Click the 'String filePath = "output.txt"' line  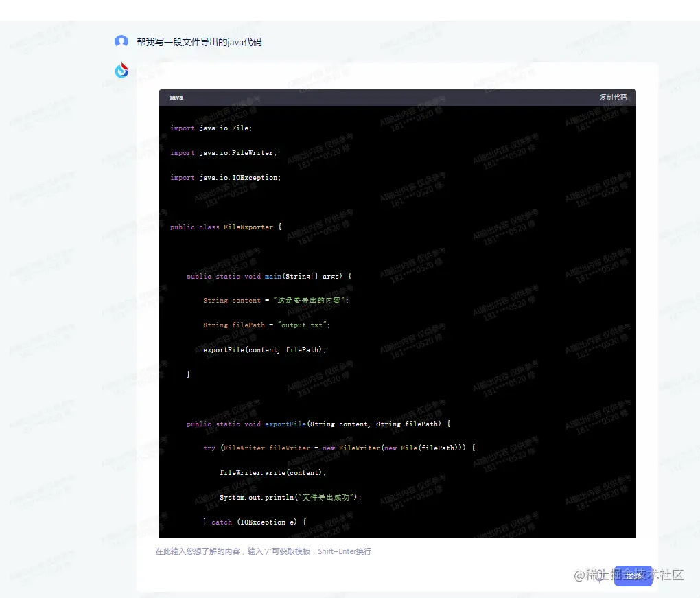pos(266,325)
